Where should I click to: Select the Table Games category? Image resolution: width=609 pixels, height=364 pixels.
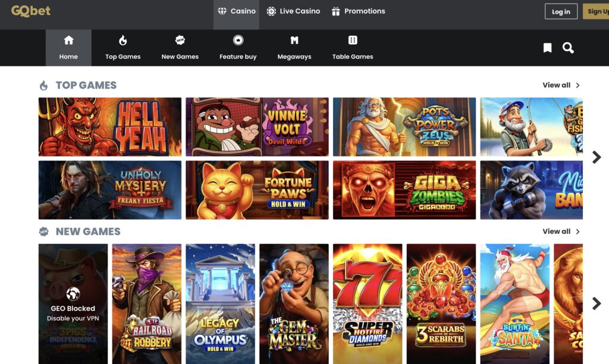(x=353, y=48)
